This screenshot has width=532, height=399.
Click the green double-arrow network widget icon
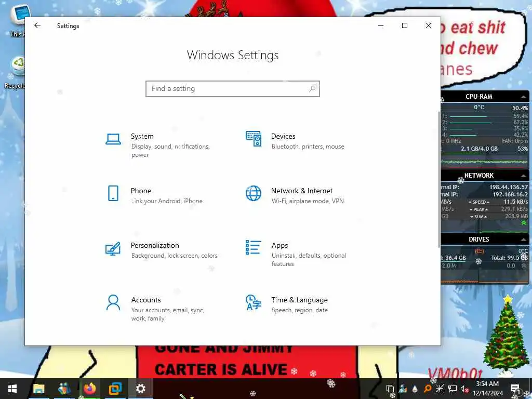click(524, 223)
